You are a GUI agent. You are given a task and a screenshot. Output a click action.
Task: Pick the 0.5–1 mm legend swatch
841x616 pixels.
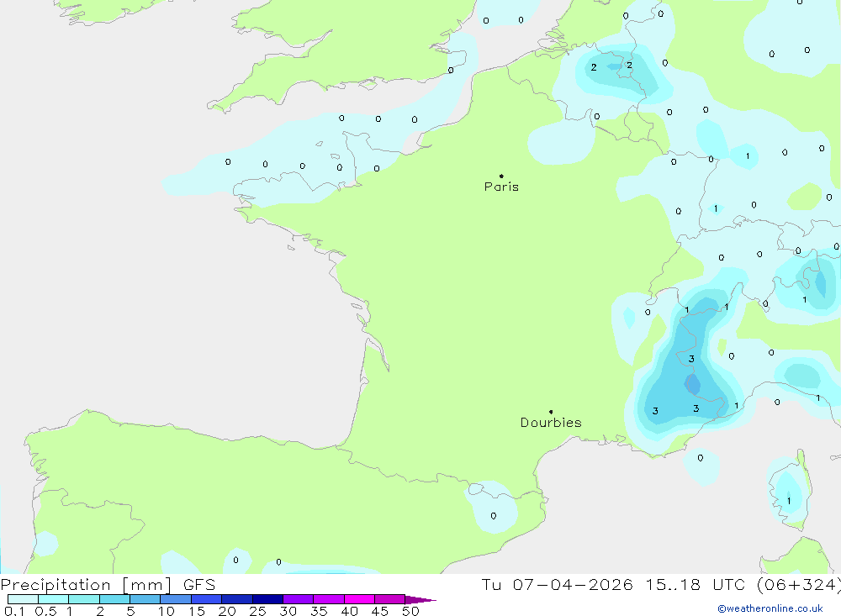click(x=54, y=599)
